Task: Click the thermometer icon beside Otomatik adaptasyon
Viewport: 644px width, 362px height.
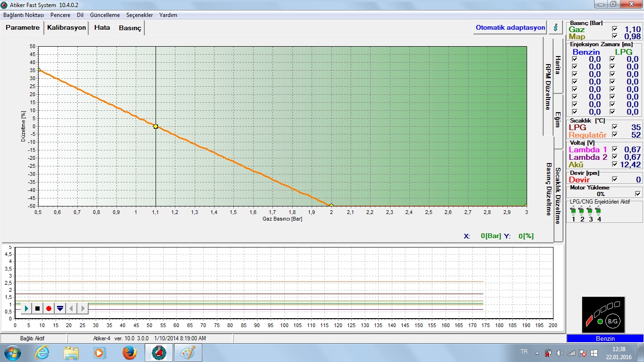Action: 556,27
